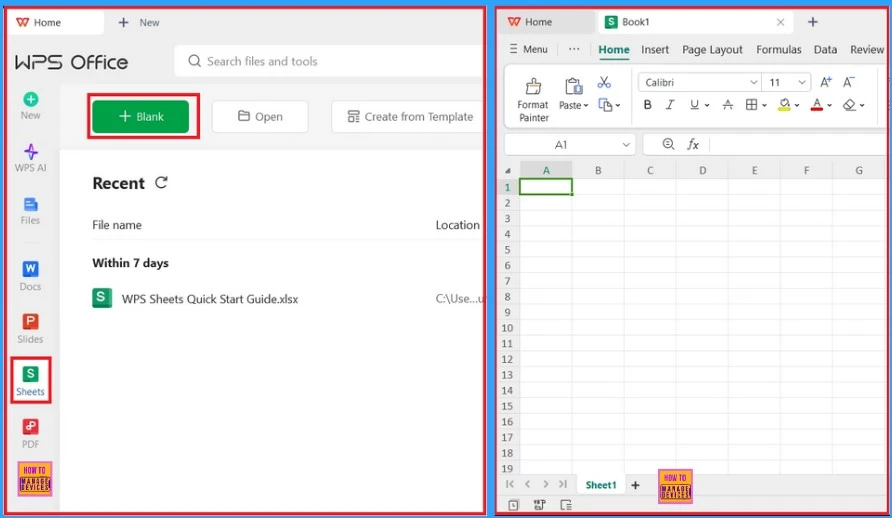Open WPS AI from the sidebar

(x=31, y=158)
